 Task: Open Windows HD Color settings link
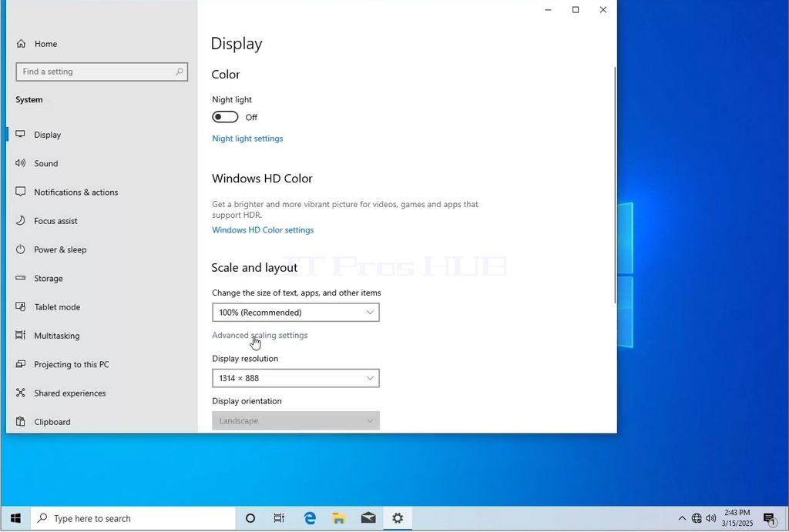pyautogui.click(x=263, y=229)
